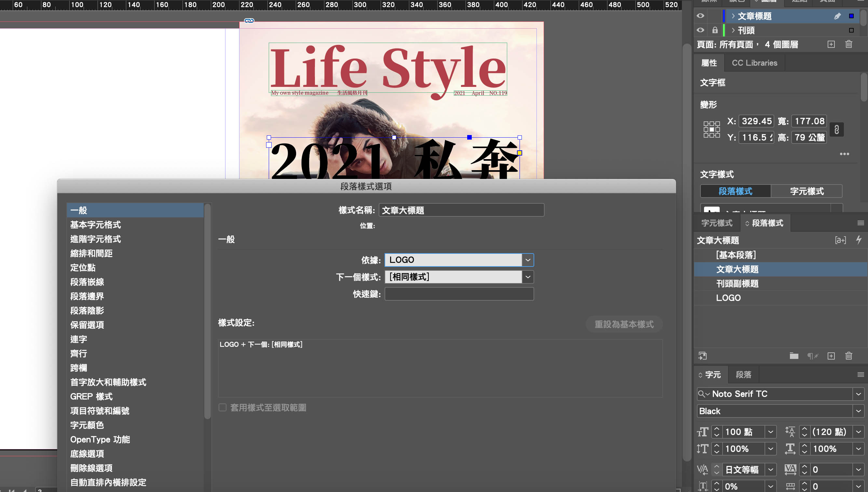Enable 套用樣式至選取範圍 checkbox

[222, 407]
